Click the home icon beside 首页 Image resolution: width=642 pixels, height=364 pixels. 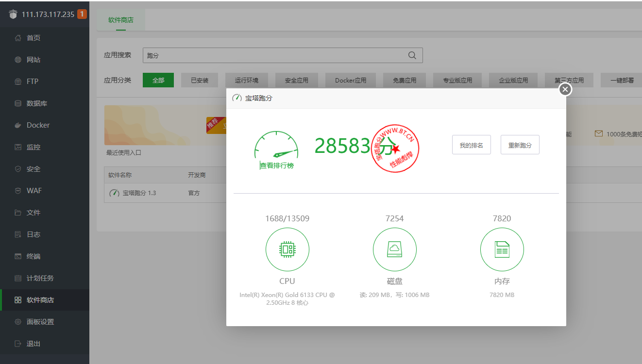tap(18, 38)
